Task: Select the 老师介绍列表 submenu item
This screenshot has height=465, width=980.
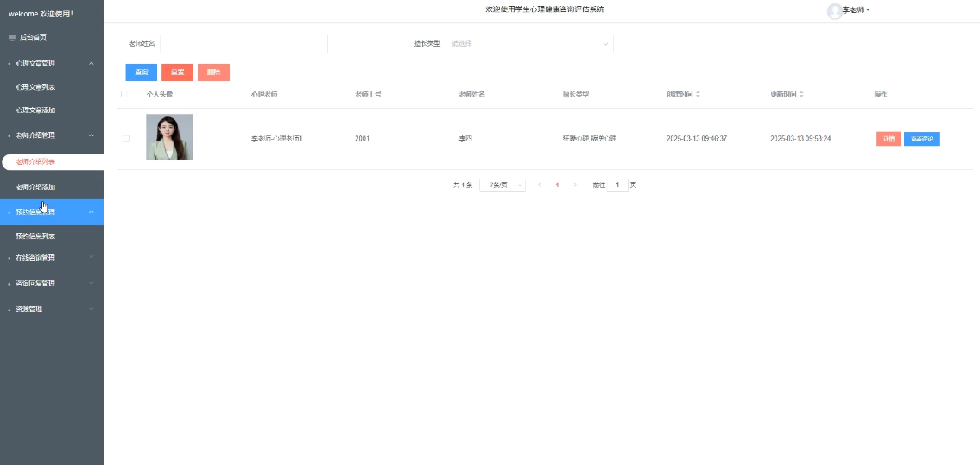Action: (53, 161)
